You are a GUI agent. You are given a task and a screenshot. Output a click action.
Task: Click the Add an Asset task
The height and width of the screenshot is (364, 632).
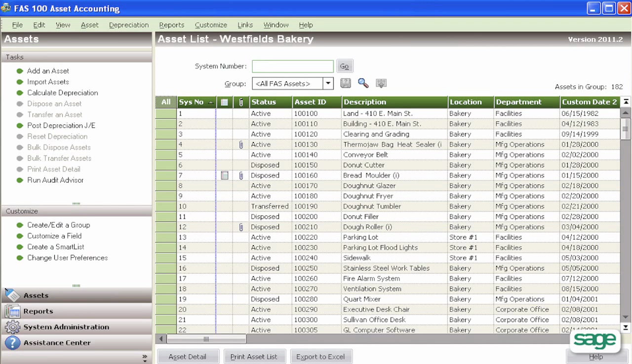[48, 71]
